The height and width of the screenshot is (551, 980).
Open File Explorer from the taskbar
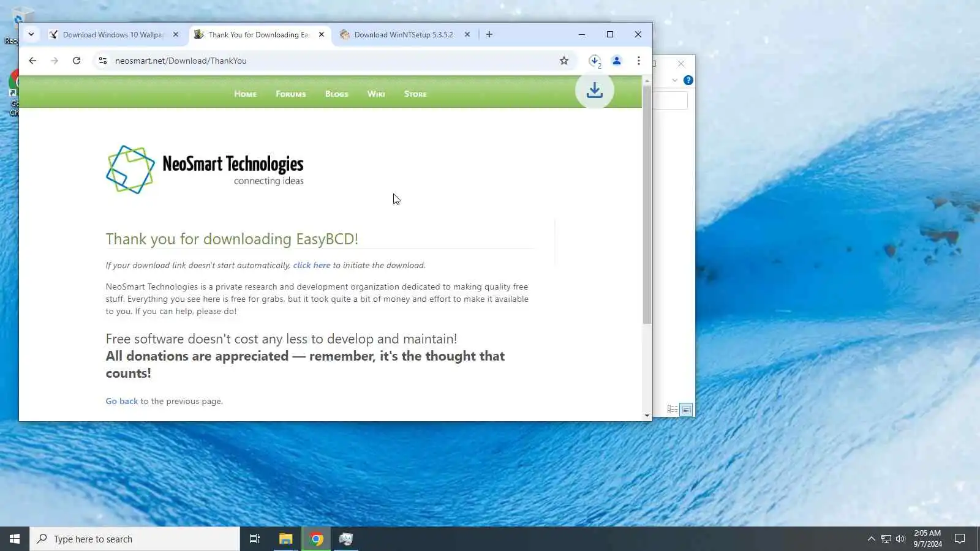point(285,539)
